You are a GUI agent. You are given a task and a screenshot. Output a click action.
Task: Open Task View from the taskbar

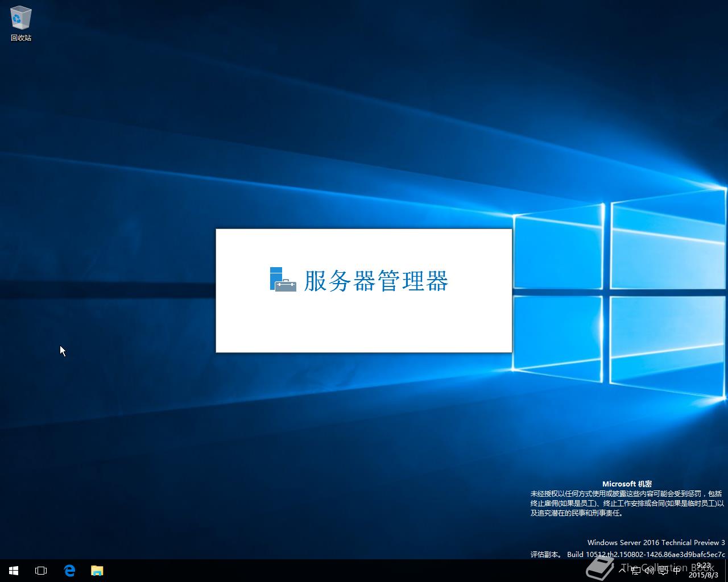(41, 571)
